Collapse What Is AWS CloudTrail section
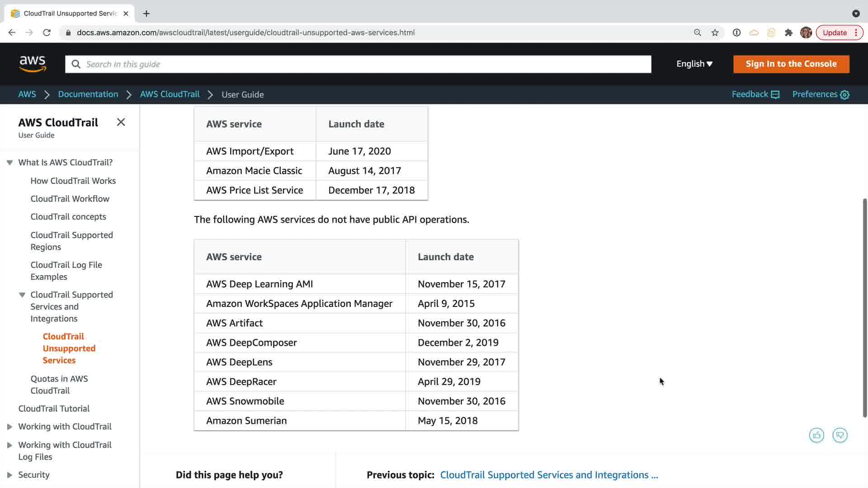Screen dimensions: 868x488 coord(9,163)
